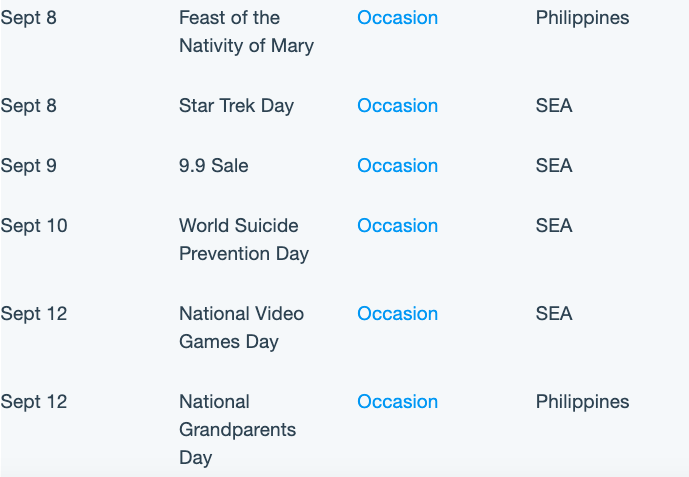Screen dimensions: 689x477
Task: Click Sept 9 date cell
Action: (29, 166)
